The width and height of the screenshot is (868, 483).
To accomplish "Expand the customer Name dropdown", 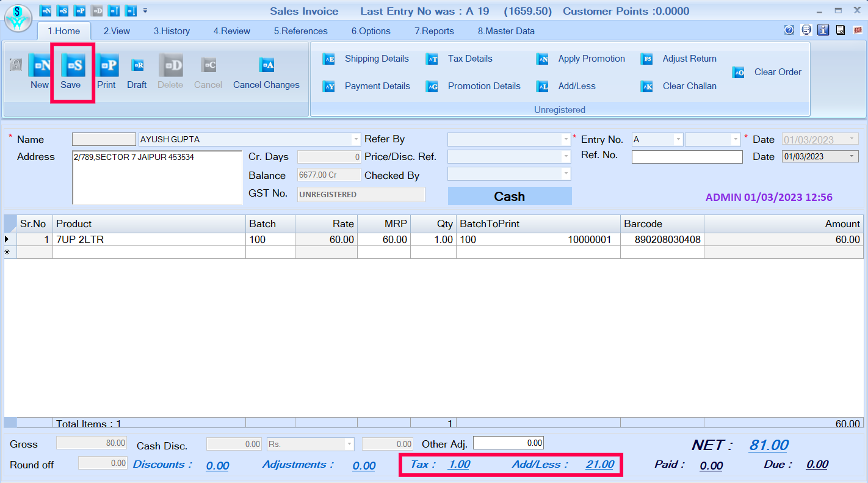I will point(356,139).
